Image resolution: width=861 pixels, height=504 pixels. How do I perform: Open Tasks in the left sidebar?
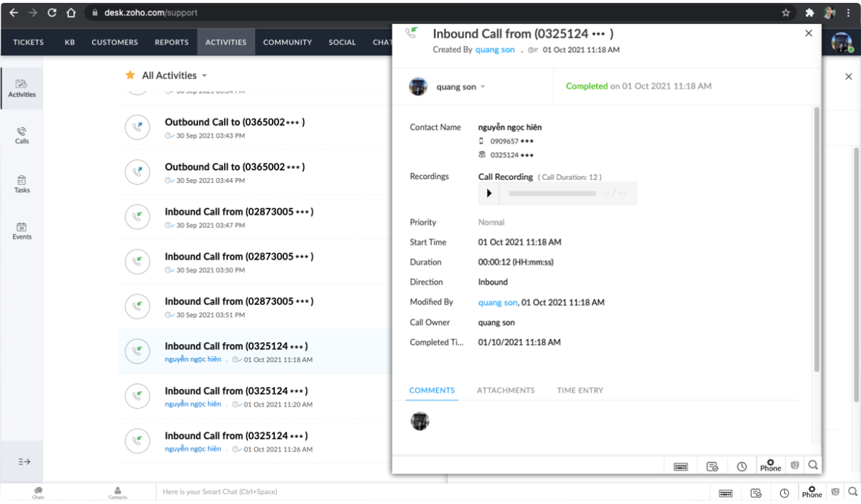pyautogui.click(x=22, y=184)
